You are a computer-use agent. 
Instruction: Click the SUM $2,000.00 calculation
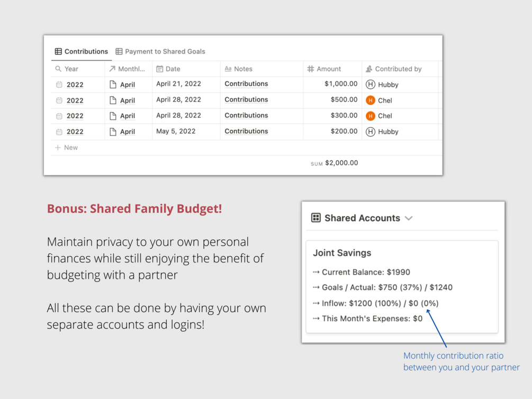pyautogui.click(x=335, y=163)
